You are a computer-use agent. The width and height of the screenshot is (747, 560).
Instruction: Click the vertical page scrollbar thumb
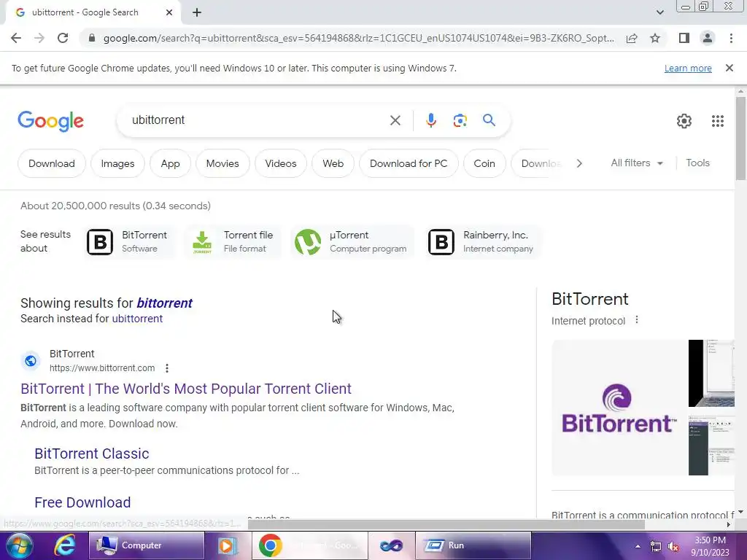[x=740, y=139]
